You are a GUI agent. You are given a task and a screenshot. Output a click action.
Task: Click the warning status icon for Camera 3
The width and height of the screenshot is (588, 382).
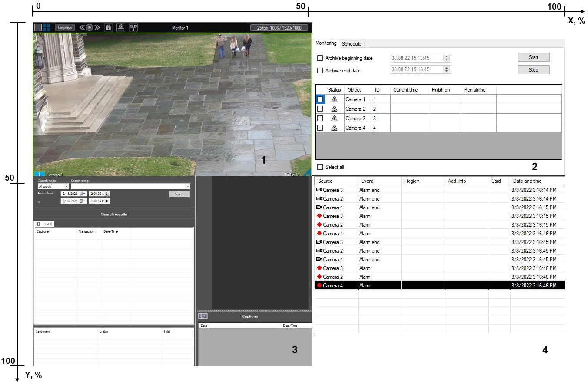pyautogui.click(x=334, y=119)
